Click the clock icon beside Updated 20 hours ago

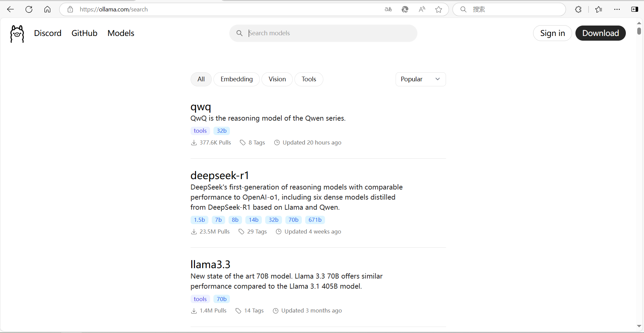coord(277,142)
